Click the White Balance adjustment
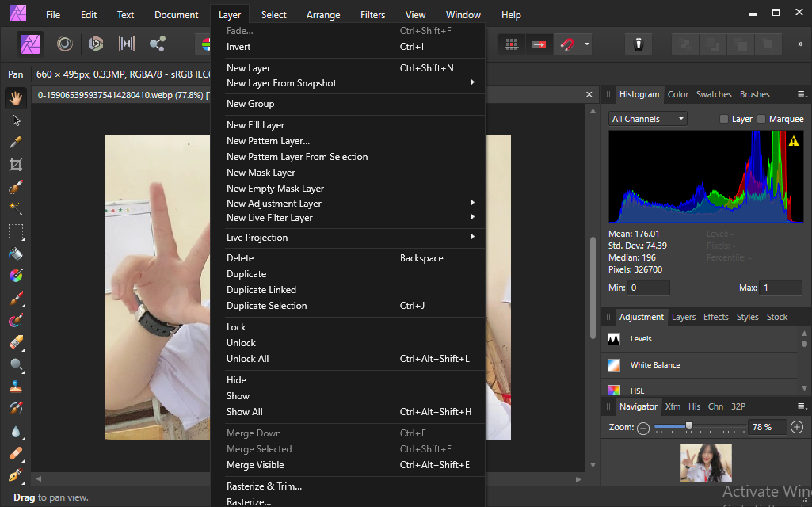The height and width of the screenshot is (507, 812). click(654, 365)
